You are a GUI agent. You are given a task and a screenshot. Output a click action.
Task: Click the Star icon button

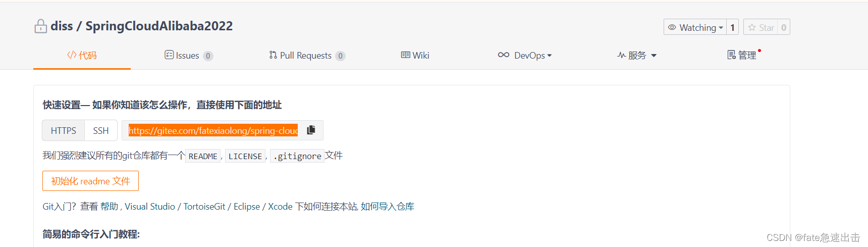tap(761, 27)
